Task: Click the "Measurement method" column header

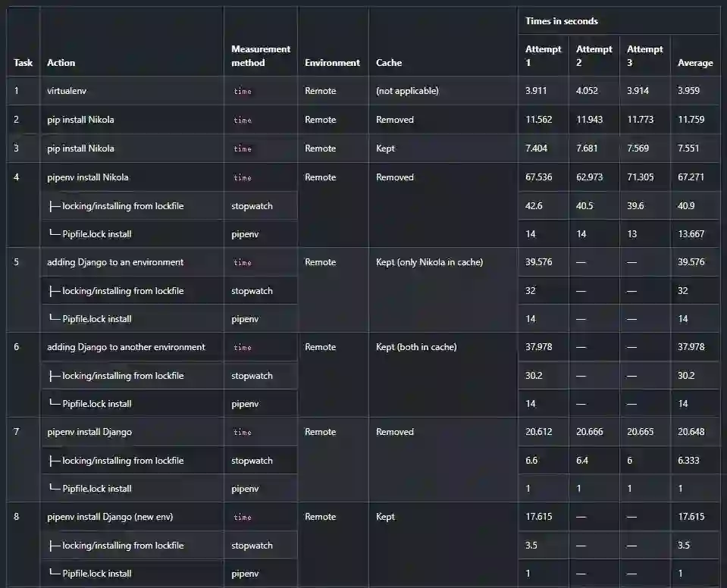Action: coord(260,56)
